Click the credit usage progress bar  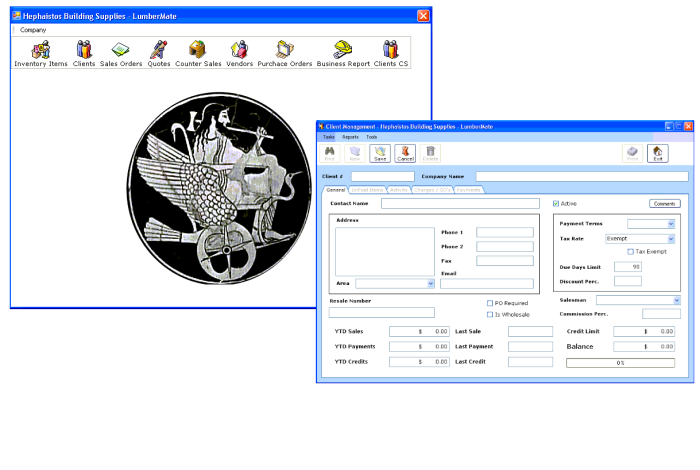click(620, 363)
